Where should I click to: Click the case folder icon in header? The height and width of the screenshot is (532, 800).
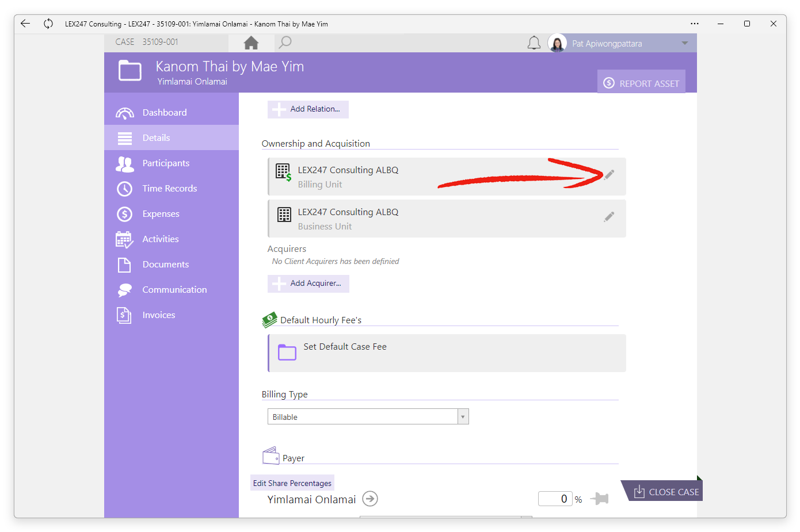tap(130, 71)
